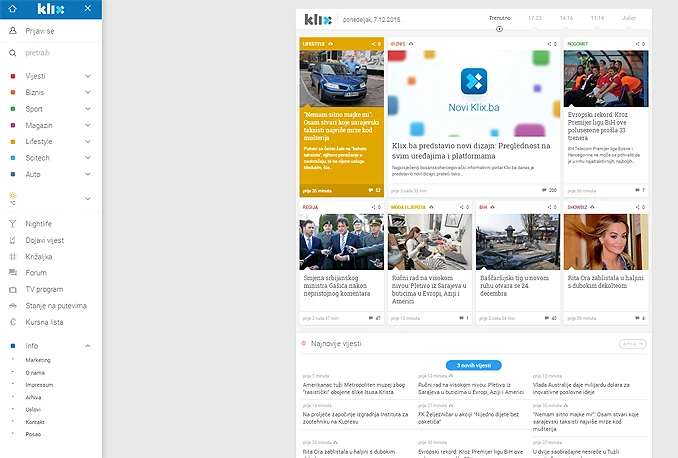Click the Nightlife cocktail glass icon

click(13, 224)
